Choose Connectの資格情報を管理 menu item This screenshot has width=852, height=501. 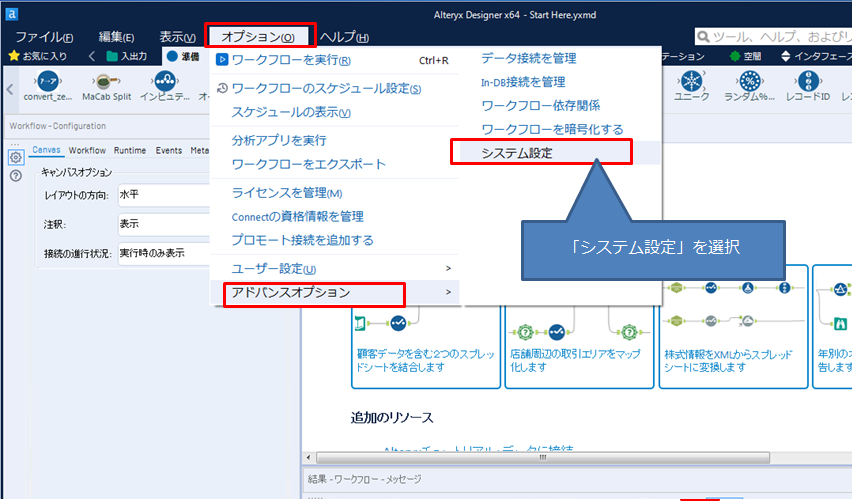click(x=334, y=216)
